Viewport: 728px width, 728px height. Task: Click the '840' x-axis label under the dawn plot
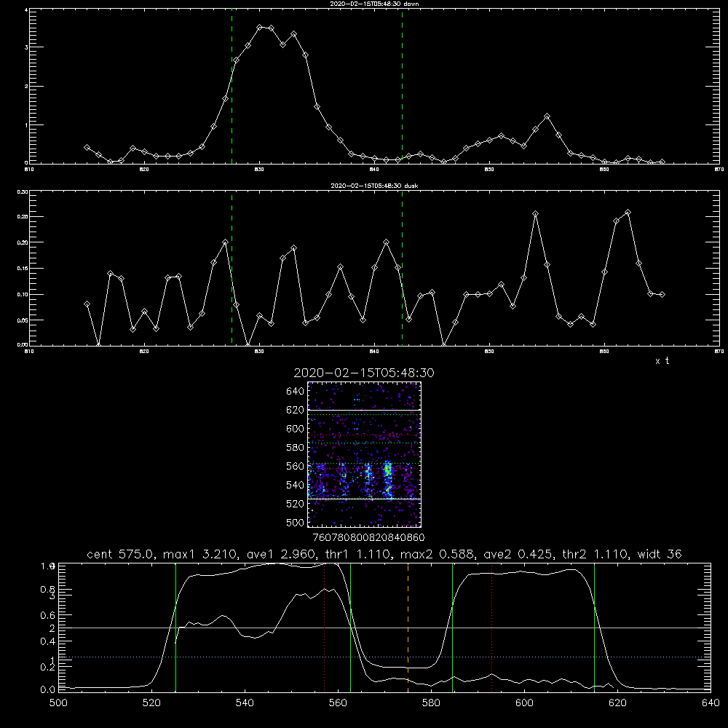point(374,170)
